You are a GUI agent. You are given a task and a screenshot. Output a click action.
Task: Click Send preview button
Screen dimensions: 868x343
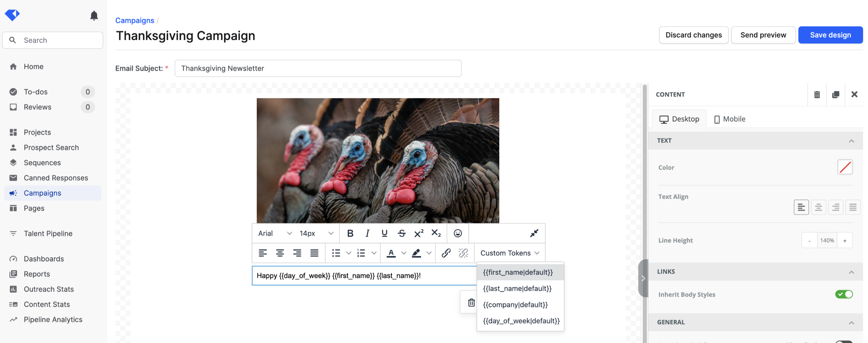coord(763,35)
